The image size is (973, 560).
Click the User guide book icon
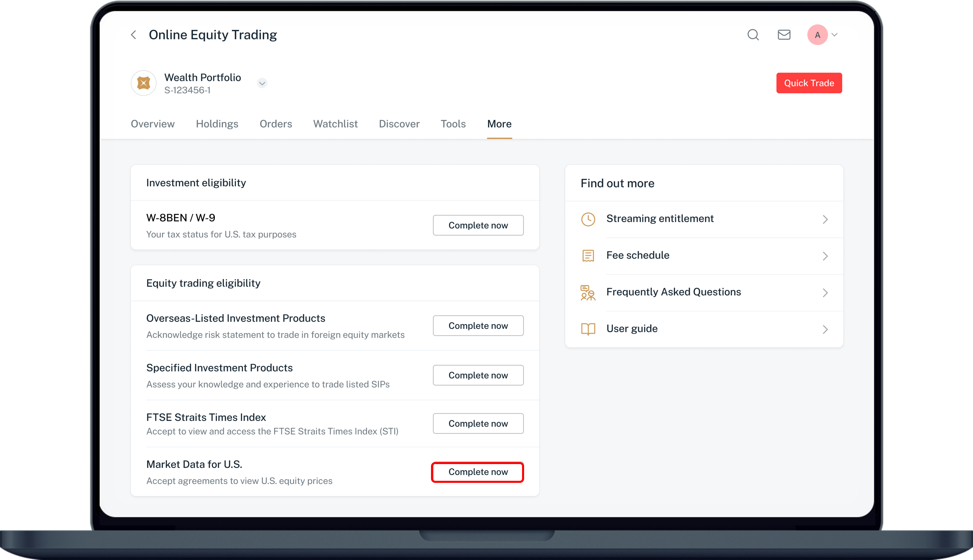click(588, 329)
